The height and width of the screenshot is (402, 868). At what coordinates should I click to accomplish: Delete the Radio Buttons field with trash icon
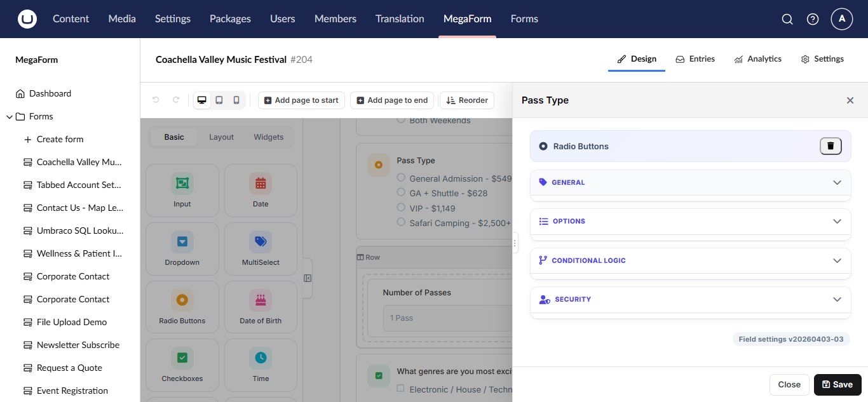click(x=831, y=146)
